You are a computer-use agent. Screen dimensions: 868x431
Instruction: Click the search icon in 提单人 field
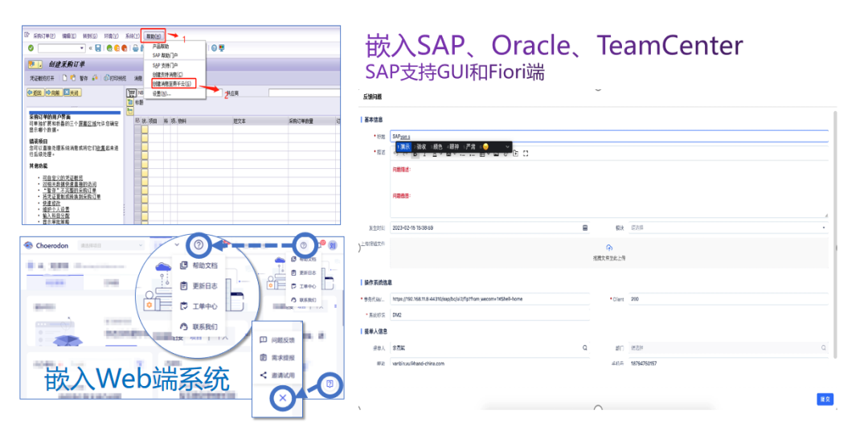[x=585, y=348]
